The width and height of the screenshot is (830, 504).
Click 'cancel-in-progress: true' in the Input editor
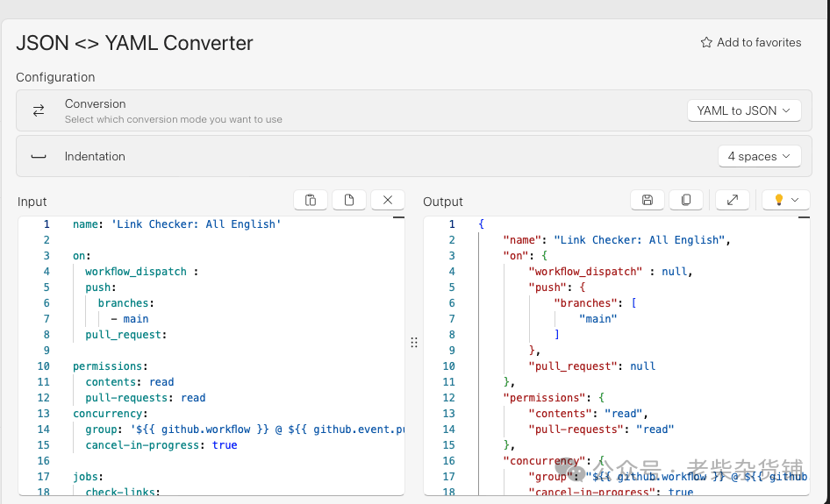pos(161,445)
